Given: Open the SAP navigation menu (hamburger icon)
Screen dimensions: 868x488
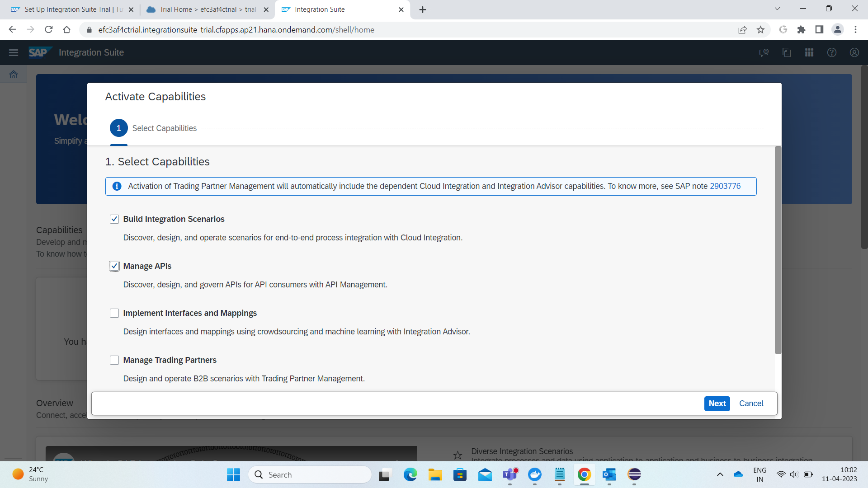Looking at the screenshot, I should click(x=13, y=52).
